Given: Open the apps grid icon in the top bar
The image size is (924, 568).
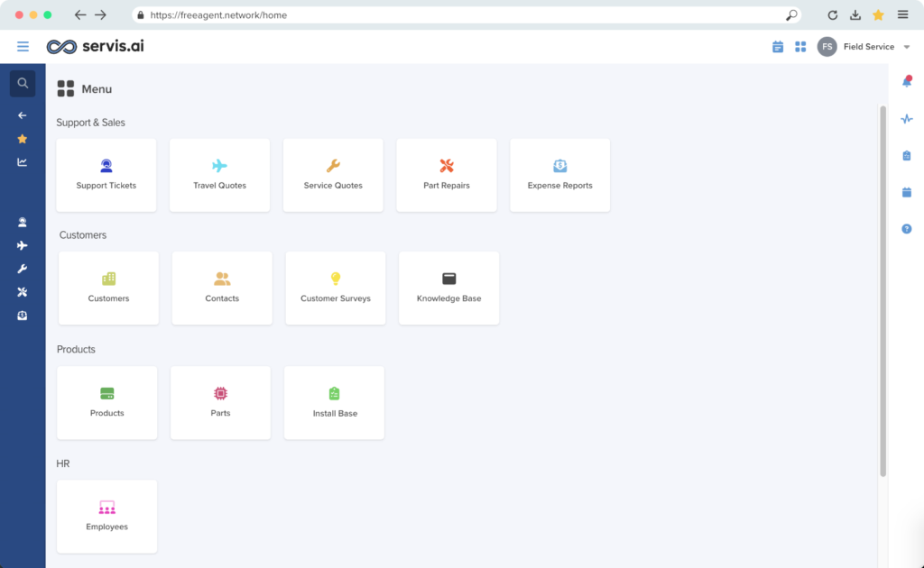Looking at the screenshot, I should [x=800, y=46].
